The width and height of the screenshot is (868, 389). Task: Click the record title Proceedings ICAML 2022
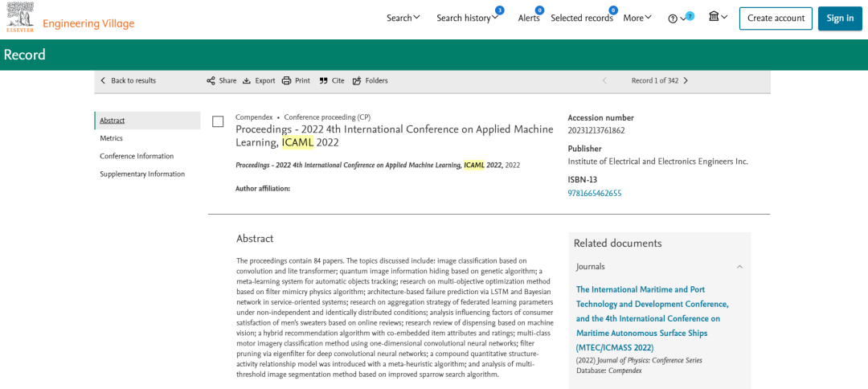point(394,136)
